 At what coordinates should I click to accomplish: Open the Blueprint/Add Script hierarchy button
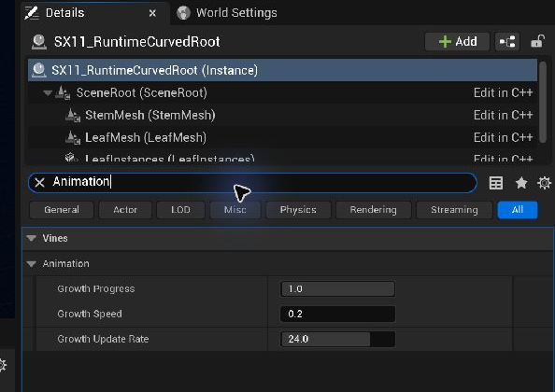(507, 42)
